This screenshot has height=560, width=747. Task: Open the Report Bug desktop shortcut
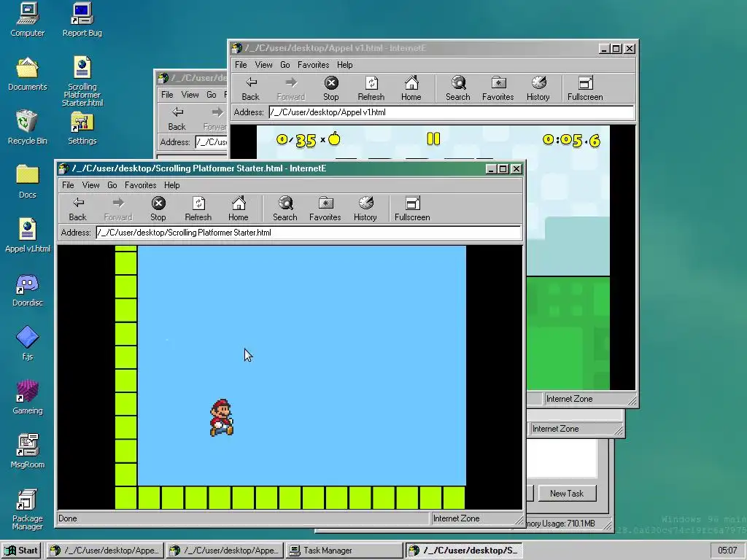[82, 20]
